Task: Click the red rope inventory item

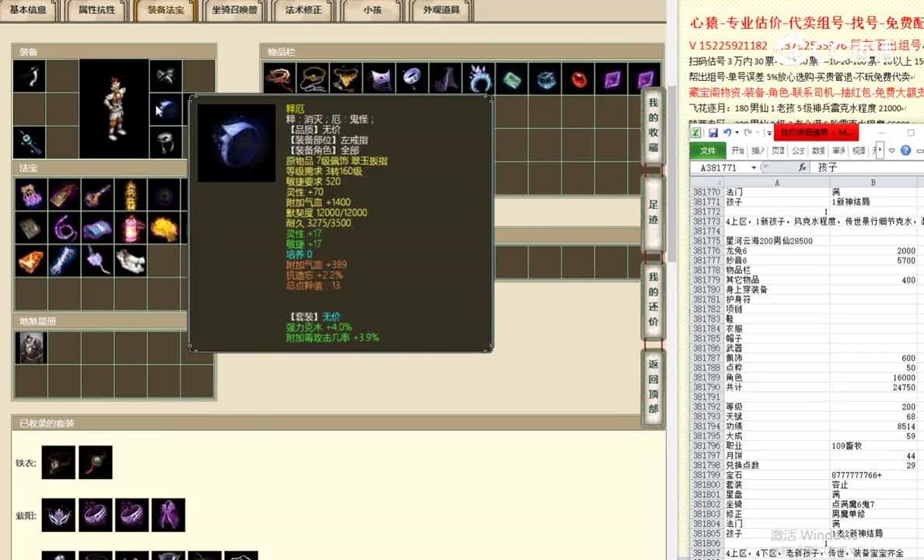Action: click(279, 78)
